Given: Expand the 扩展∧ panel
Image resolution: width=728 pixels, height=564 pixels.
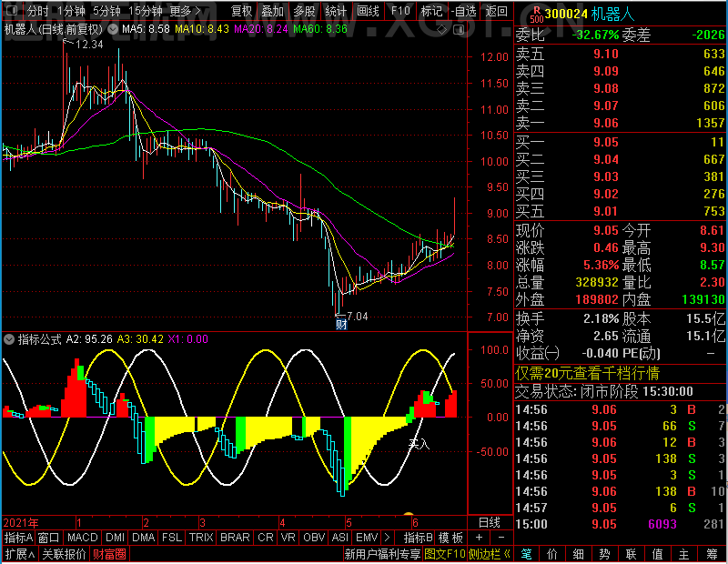Looking at the screenshot, I should click(x=20, y=554).
